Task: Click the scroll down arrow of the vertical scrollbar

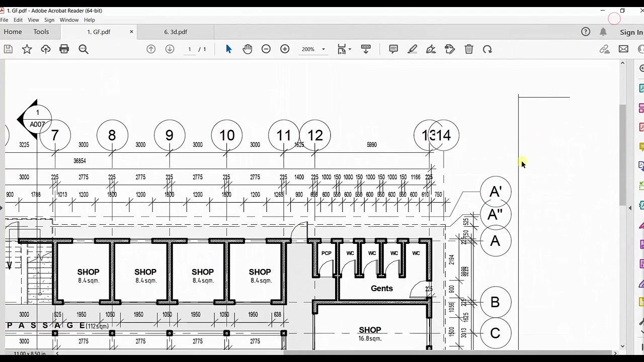Action: pos(622,346)
